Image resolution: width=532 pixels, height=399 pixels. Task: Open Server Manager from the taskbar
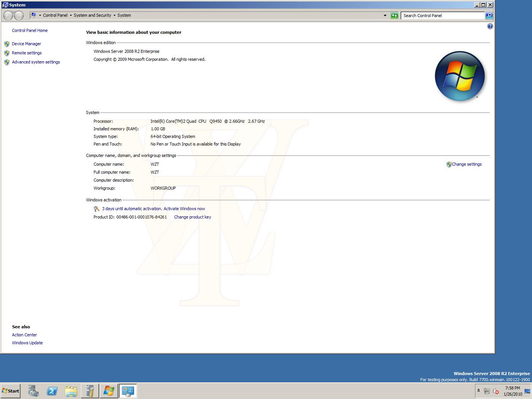point(33,391)
